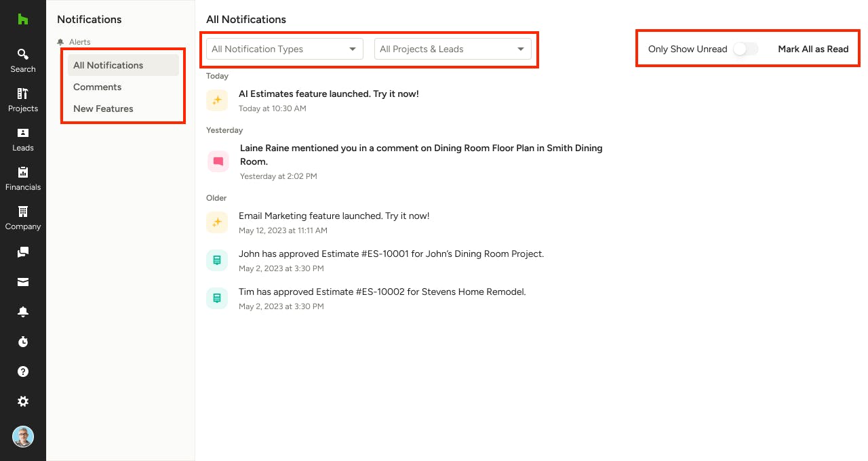Viewport: 868px width, 461px height.
Task: Open the user profile avatar
Action: pos(23,437)
